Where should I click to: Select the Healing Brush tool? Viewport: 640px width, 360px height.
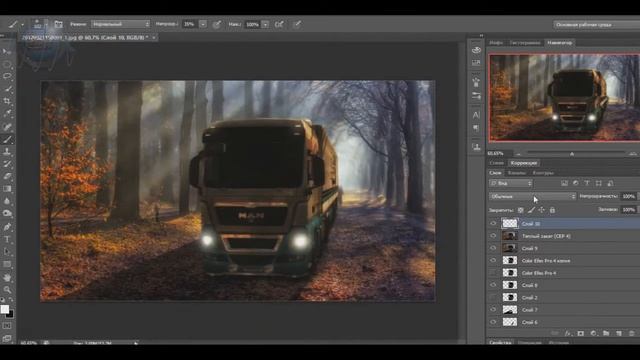point(7,127)
